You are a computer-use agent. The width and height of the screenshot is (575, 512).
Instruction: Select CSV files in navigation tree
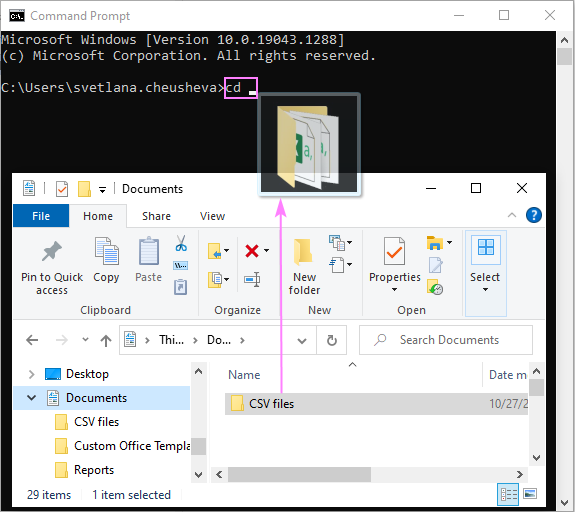coord(96,422)
